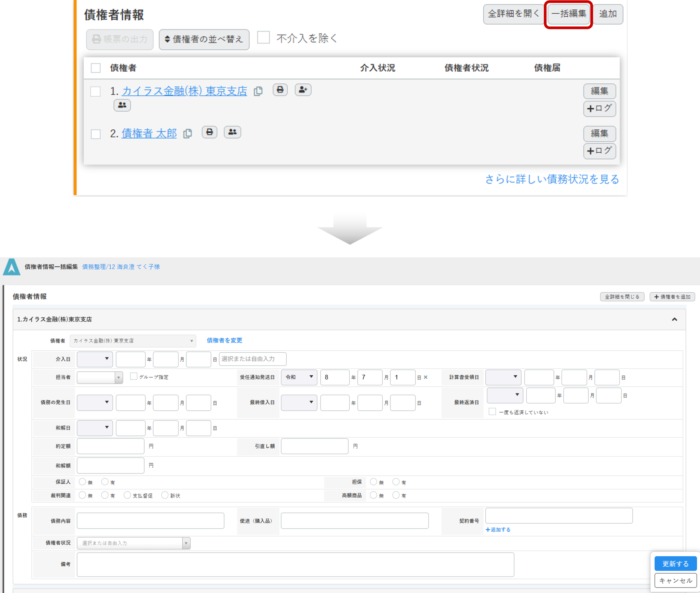Click the print icon in the 債権者 太郎 row
The height and width of the screenshot is (593, 700).
209,132
